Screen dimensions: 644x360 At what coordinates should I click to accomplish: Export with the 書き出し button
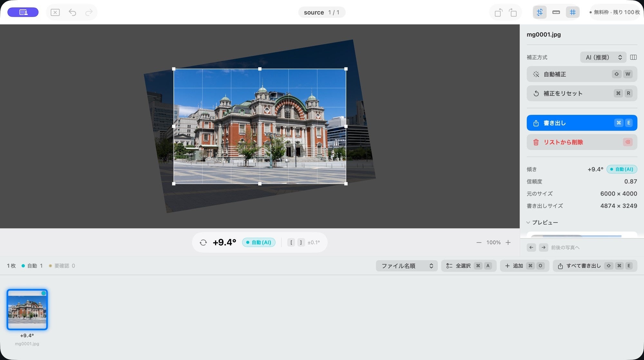[x=582, y=123]
